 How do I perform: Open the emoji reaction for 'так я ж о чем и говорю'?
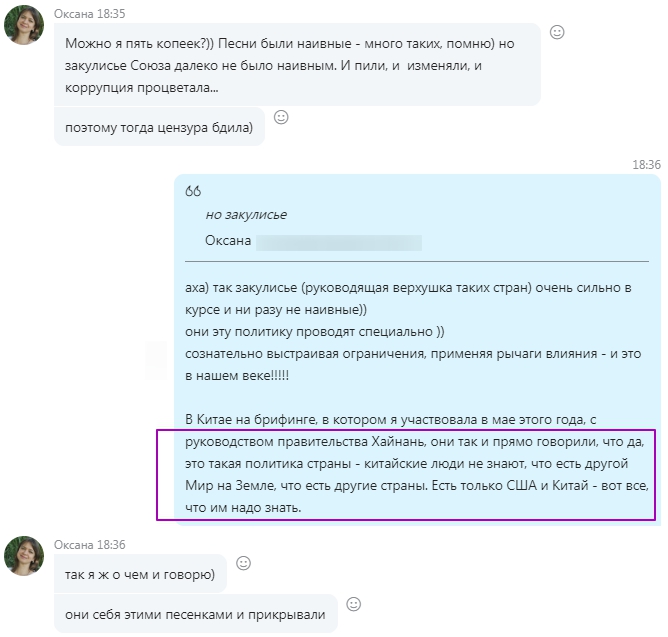coord(243,563)
